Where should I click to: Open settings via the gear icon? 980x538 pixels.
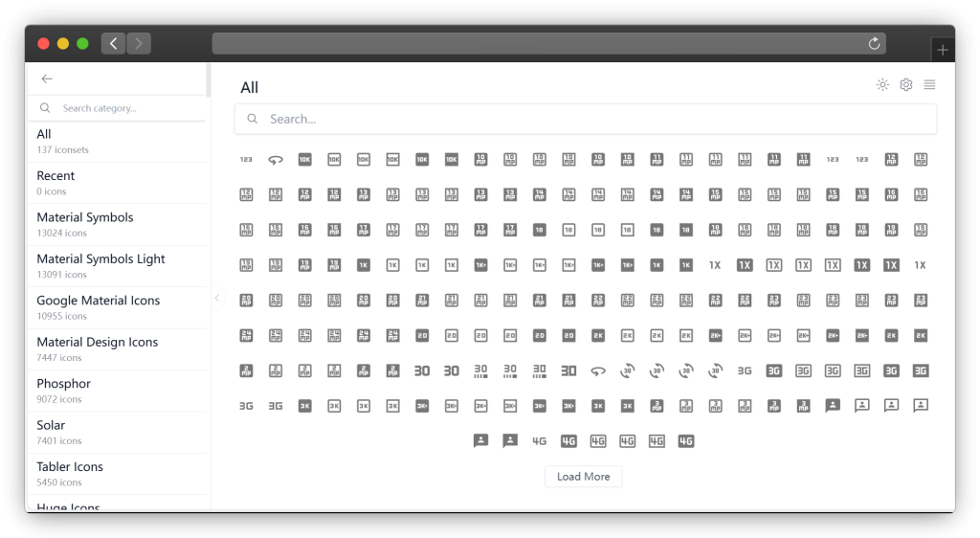click(906, 85)
